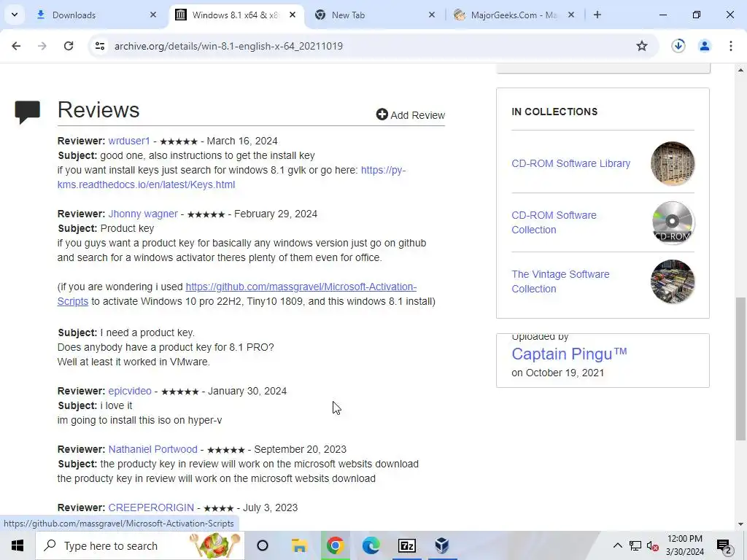Click the Add Review link

411,115
